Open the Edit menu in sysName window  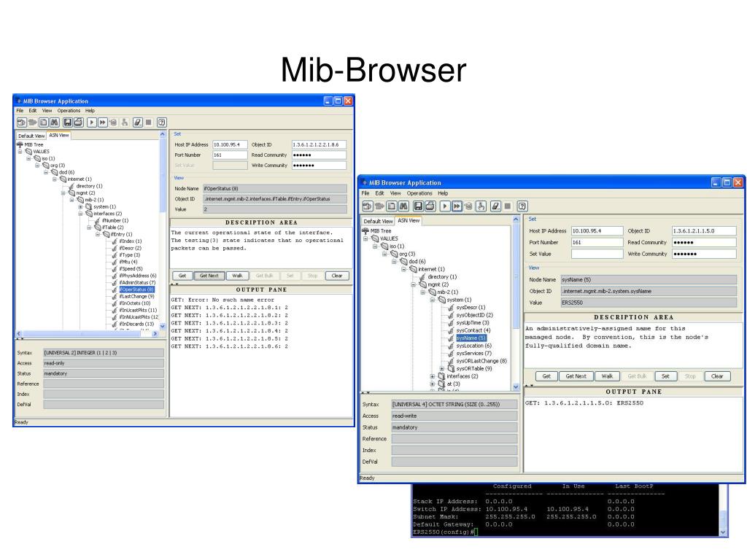click(379, 193)
